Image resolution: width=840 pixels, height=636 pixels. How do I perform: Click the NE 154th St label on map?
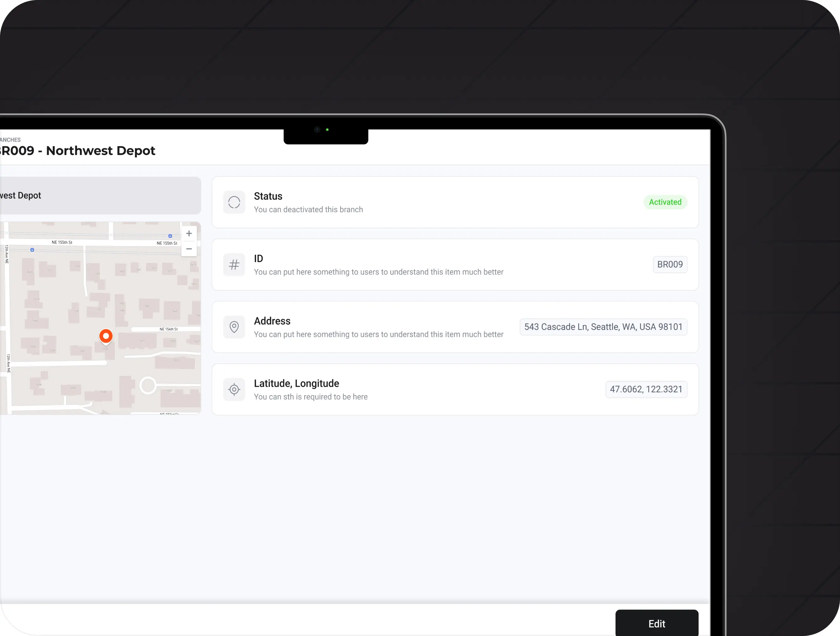(x=169, y=329)
